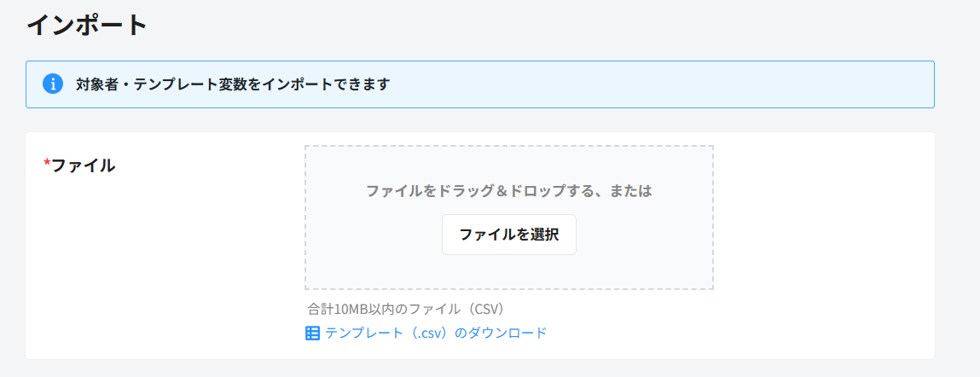Click the ファイルをドラッグ＆ドロップする drop zone text

tap(508, 191)
